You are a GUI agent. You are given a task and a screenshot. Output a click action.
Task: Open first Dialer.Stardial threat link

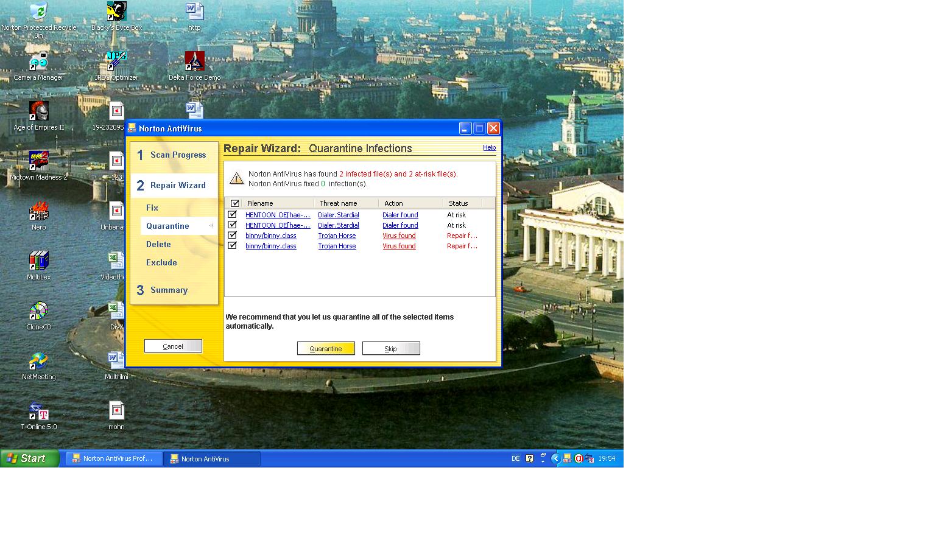(339, 215)
